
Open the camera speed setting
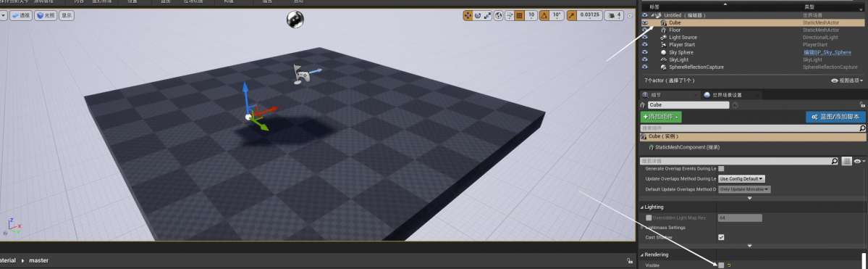(x=615, y=15)
